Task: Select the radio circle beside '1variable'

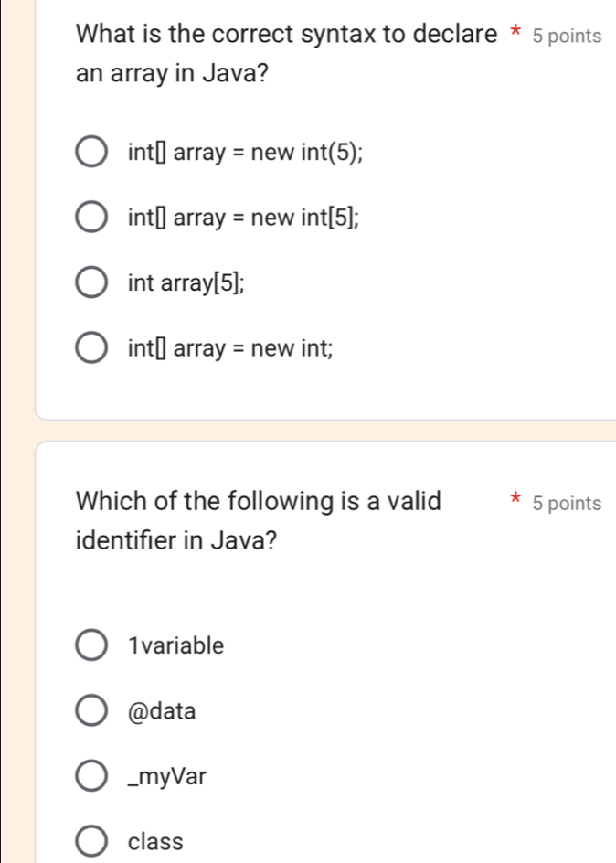Action: (91, 645)
